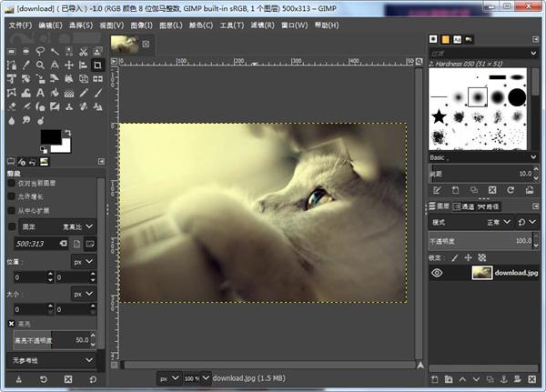
Task: Save tool options preset
Action: point(19,379)
